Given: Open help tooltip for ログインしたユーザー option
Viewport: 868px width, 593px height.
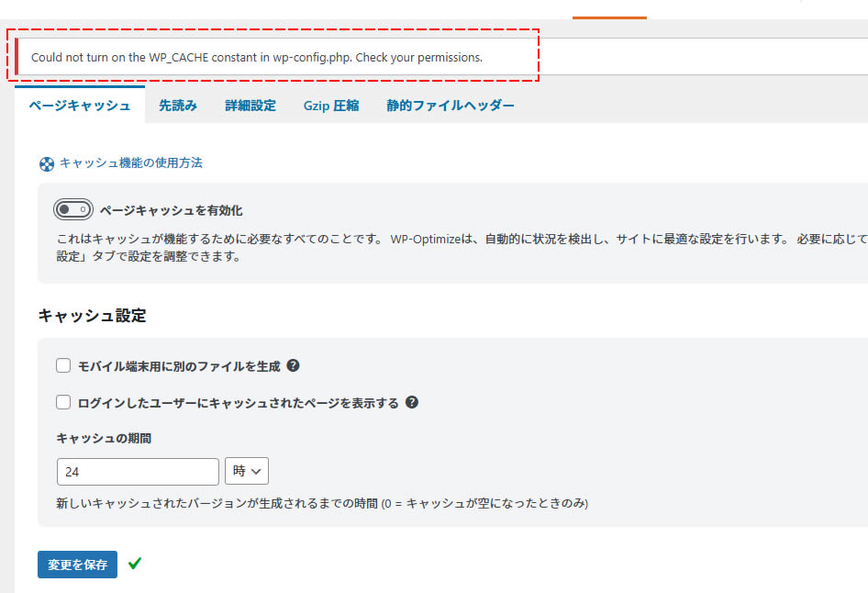Looking at the screenshot, I should coord(412,401).
